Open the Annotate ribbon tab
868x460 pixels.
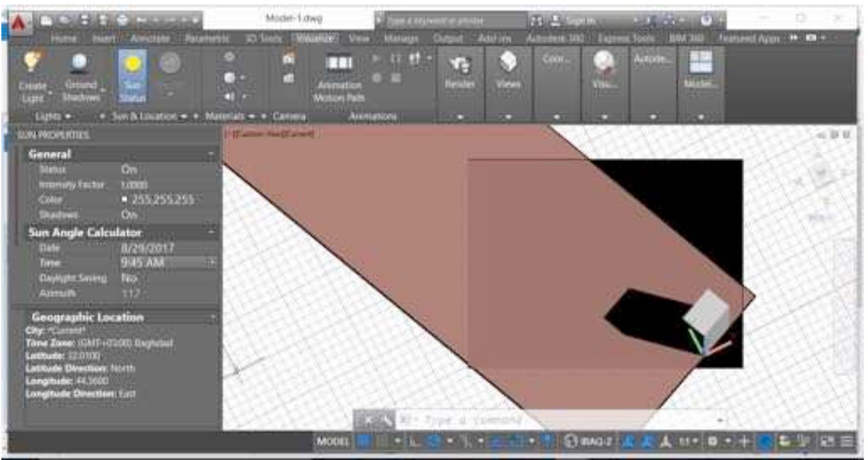(150, 38)
